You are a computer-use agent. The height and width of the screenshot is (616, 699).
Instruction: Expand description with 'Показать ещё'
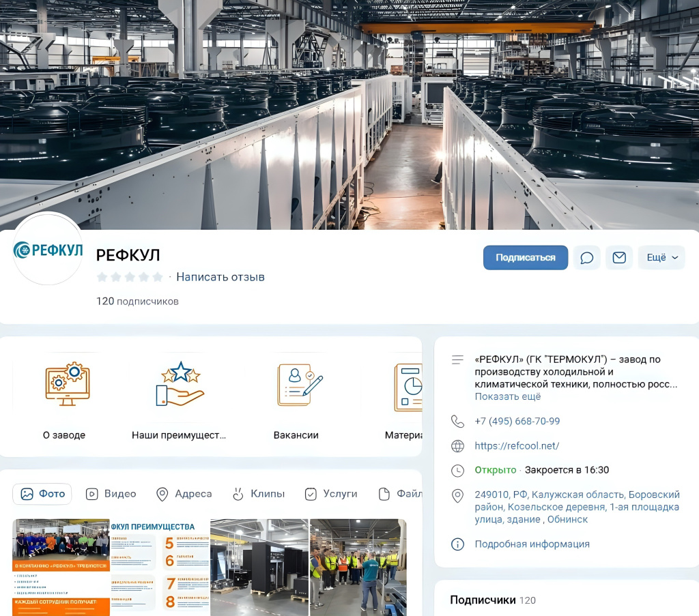click(x=507, y=397)
